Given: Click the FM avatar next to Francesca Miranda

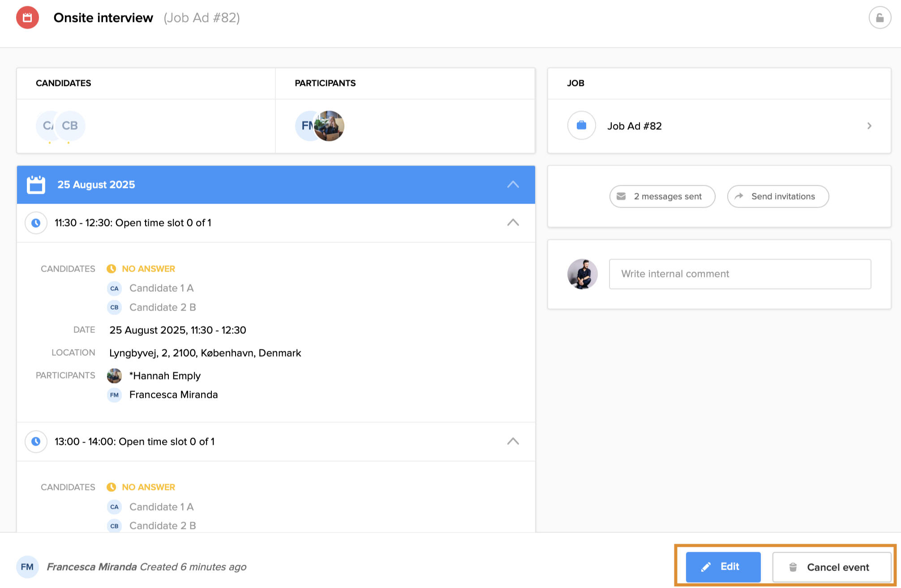Looking at the screenshot, I should (114, 395).
